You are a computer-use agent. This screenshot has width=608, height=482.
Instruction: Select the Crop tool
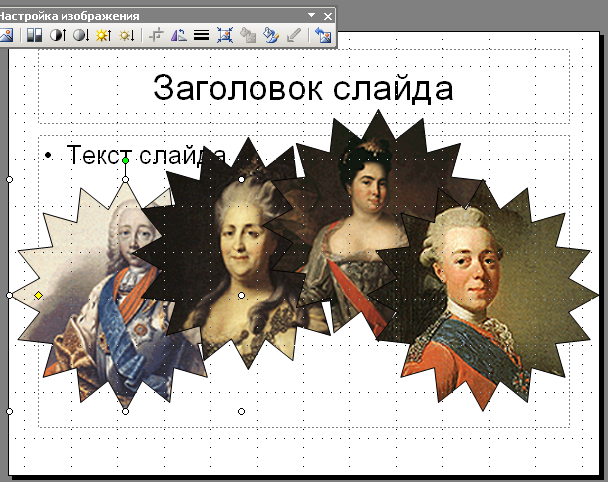pyautogui.click(x=156, y=35)
